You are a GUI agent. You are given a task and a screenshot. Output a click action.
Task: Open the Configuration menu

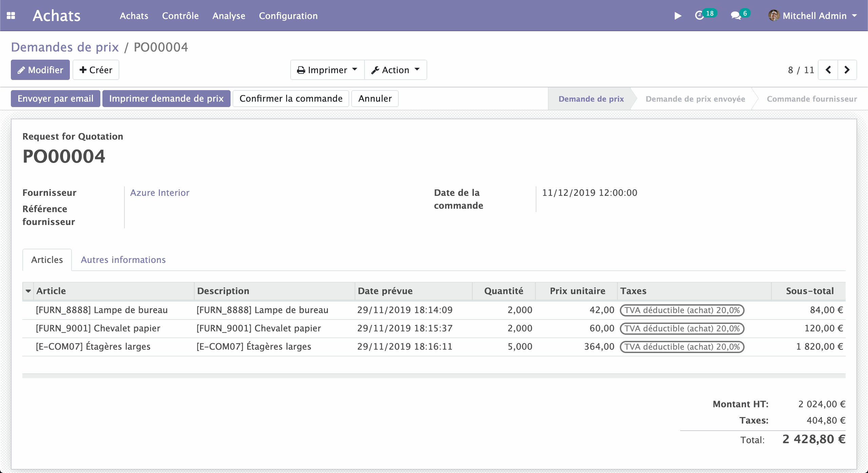(288, 16)
